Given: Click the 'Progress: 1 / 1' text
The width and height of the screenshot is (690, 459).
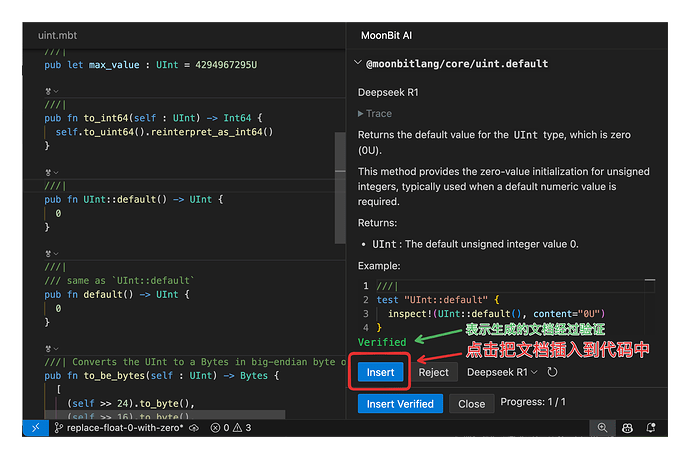Looking at the screenshot, I should tap(533, 402).
